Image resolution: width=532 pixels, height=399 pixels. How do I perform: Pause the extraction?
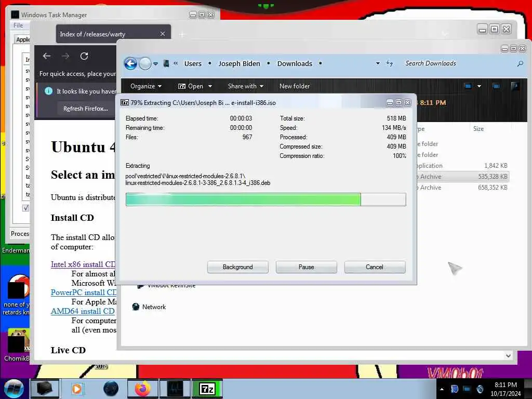pos(306,267)
